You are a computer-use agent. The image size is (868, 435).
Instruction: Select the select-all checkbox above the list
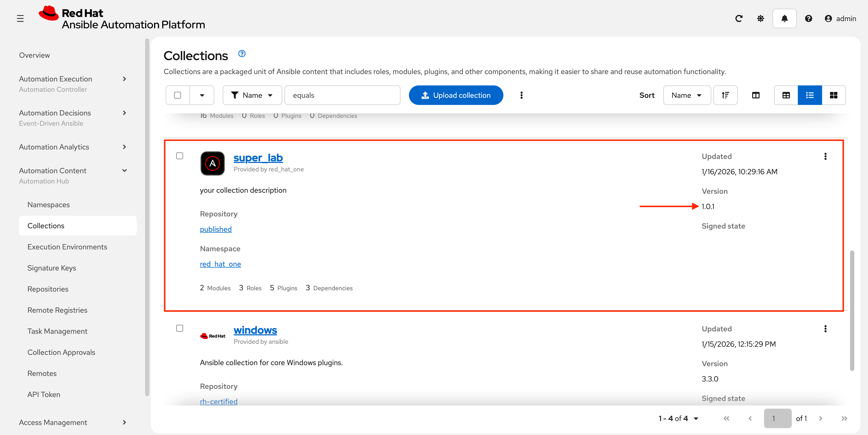(x=178, y=95)
